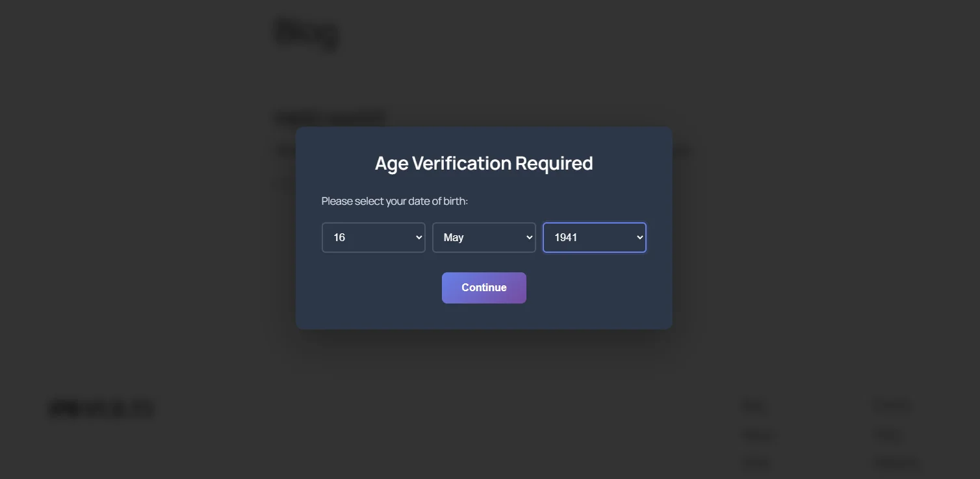Click third blurred footer link in right column

pos(896,463)
